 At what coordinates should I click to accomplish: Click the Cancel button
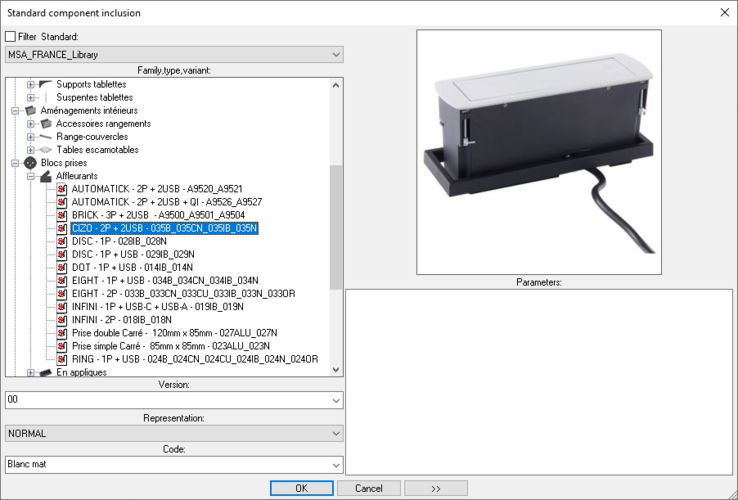pyautogui.click(x=368, y=488)
